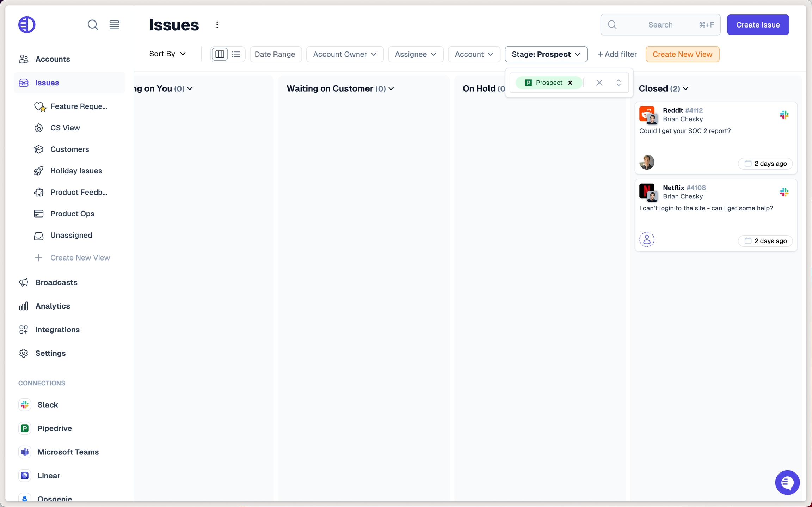Expand the Account Owner filter dropdown
The width and height of the screenshot is (812, 507).
pos(344,54)
